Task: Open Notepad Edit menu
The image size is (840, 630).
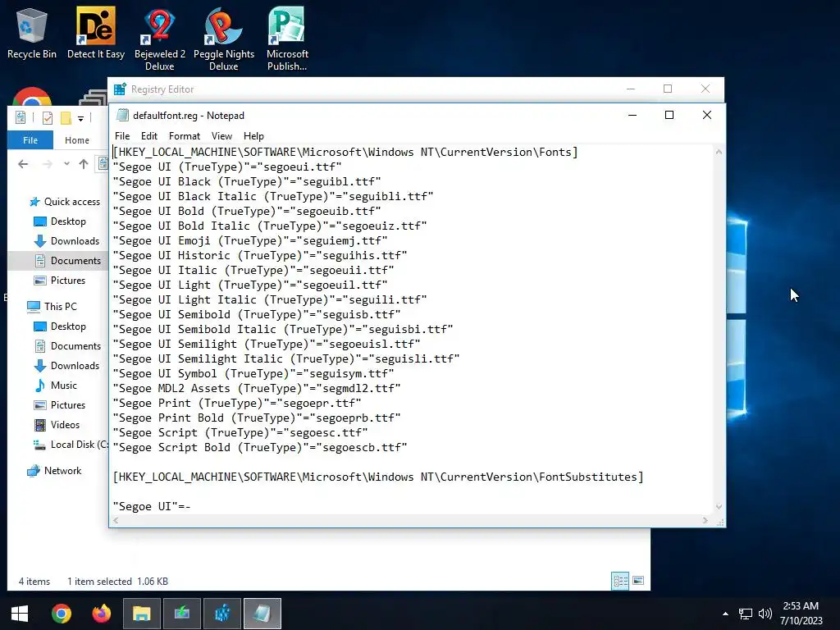Action: (149, 136)
